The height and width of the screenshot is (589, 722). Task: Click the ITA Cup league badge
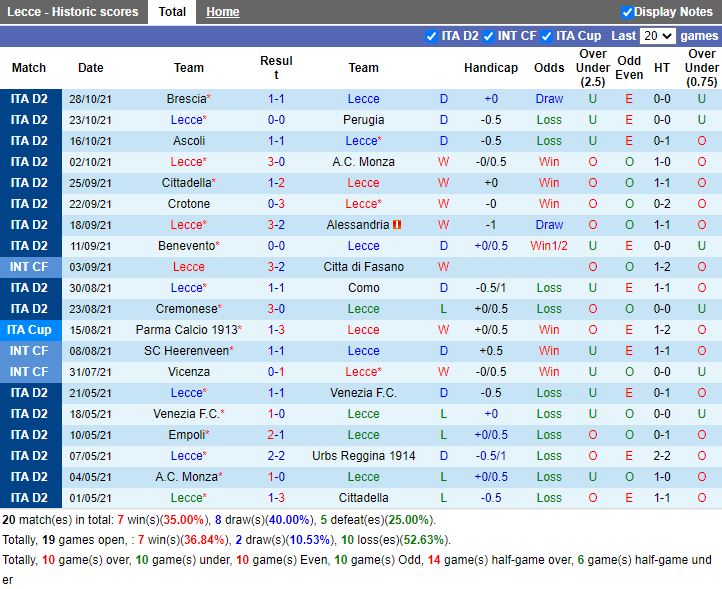click(x=29, y=330)
